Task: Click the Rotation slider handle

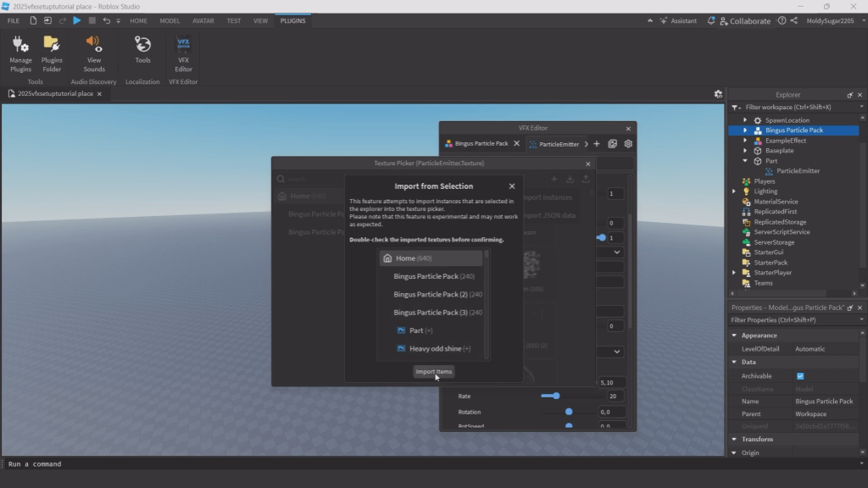Action: pos(569,413)
